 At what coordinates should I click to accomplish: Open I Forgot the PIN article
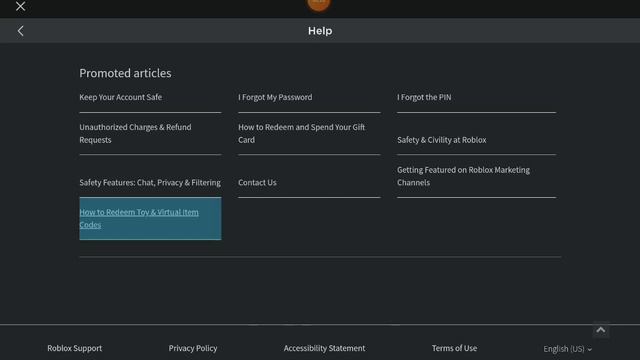[424, 97]
